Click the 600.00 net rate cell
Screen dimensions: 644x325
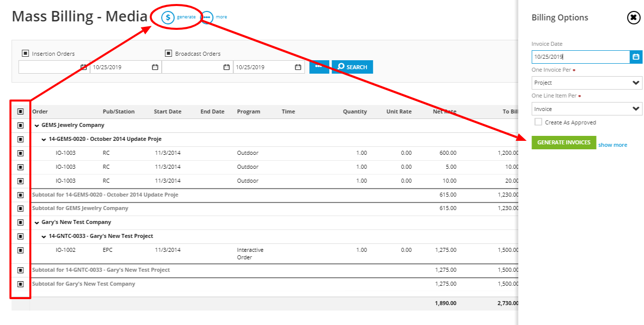448,153
